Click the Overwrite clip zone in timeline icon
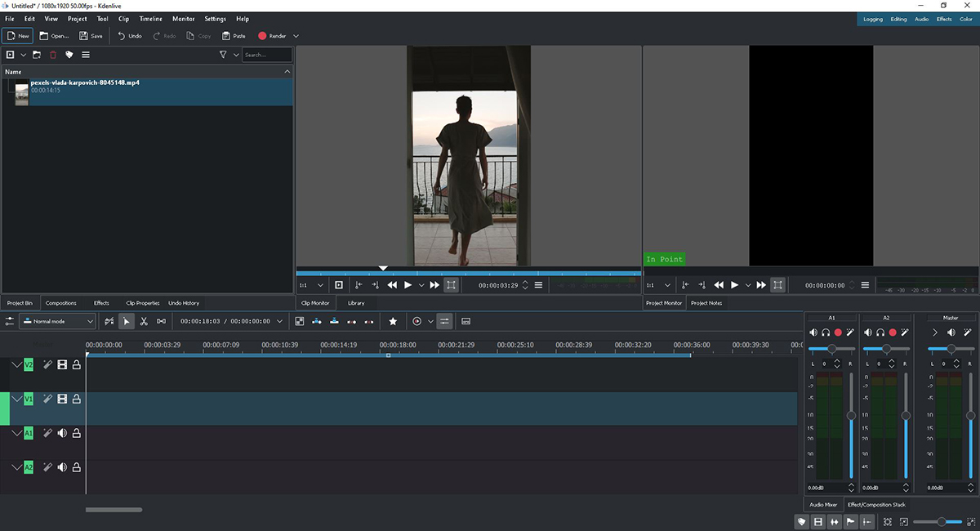 click(334, 321)
